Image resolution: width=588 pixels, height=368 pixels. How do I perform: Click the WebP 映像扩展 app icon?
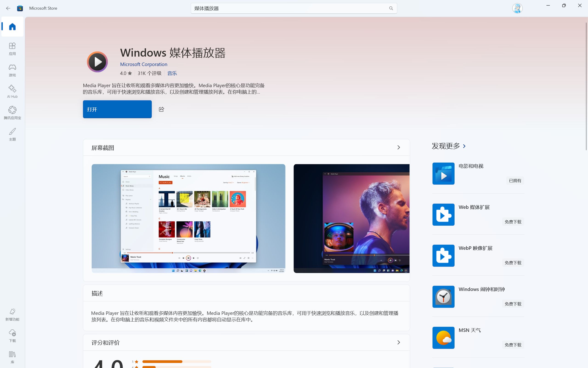tap(444, 256)
